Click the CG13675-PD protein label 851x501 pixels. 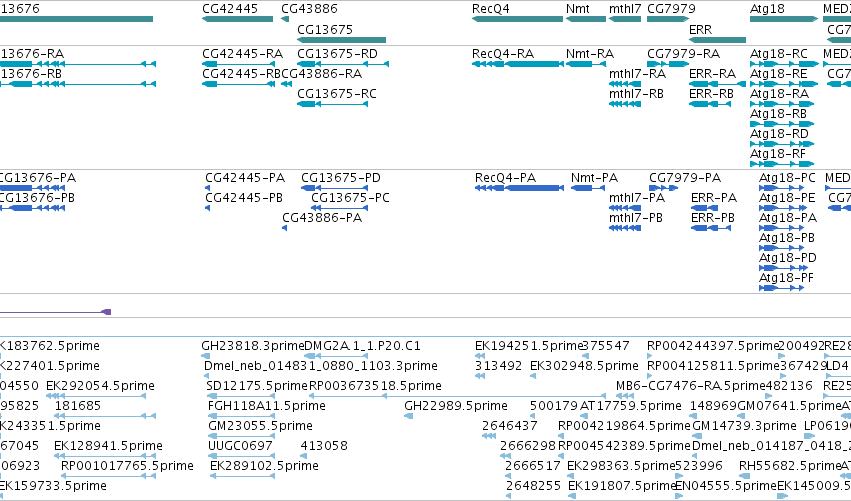click(341, 178)
